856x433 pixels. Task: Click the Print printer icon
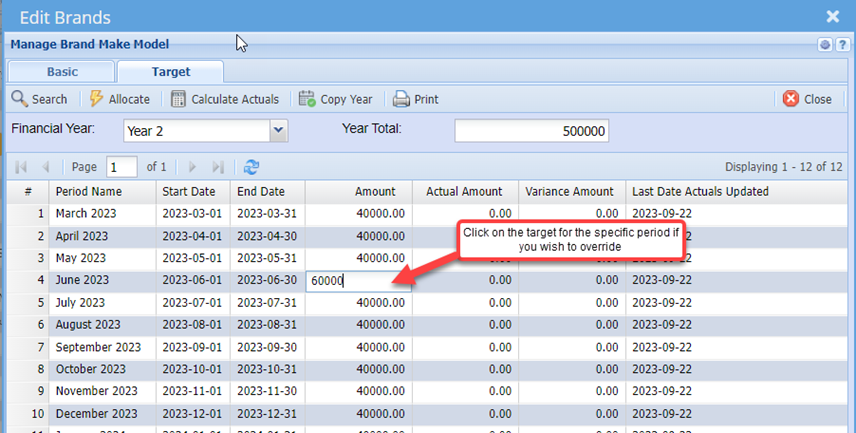[x=401, y=99]
